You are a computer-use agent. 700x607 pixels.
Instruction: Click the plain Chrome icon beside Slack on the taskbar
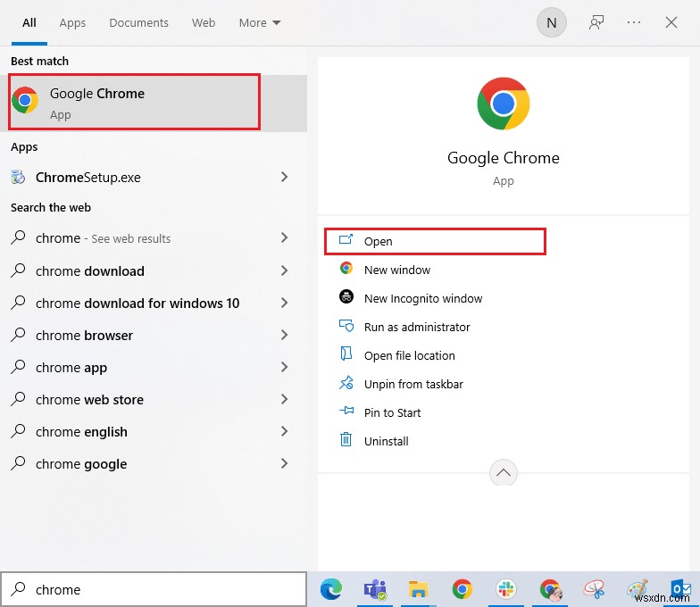click(x=462, y=589)
